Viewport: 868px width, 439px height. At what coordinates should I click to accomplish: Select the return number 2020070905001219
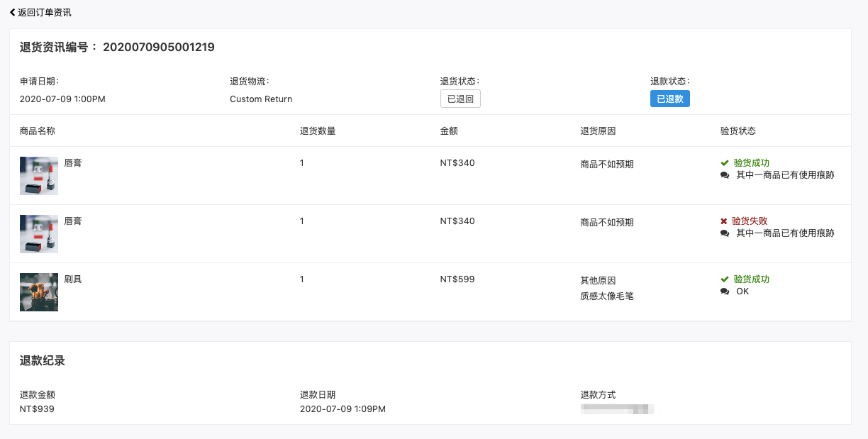[x=159, y=48]
